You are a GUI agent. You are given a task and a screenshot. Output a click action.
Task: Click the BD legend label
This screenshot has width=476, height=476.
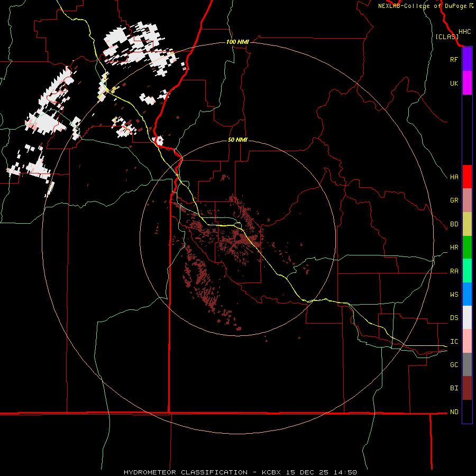[x=454, y=224]
